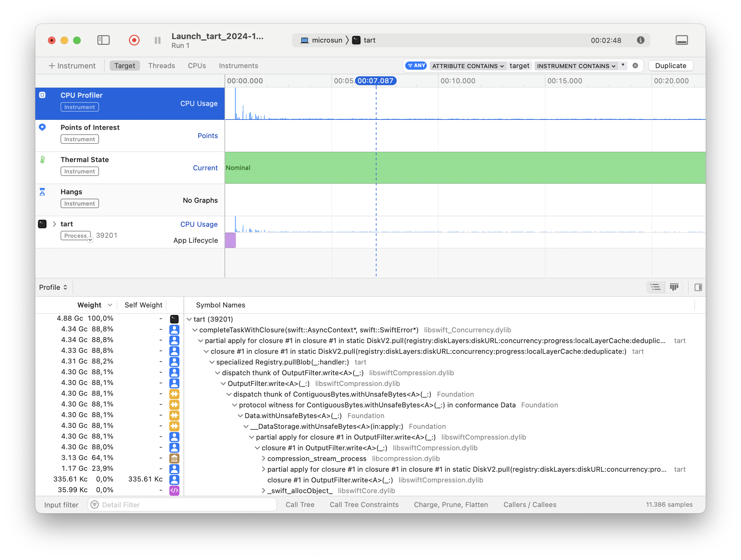
Task: Click the 00:07.087 timeline inspection marker
Action: pyautogui.click(x=376, y=81)
